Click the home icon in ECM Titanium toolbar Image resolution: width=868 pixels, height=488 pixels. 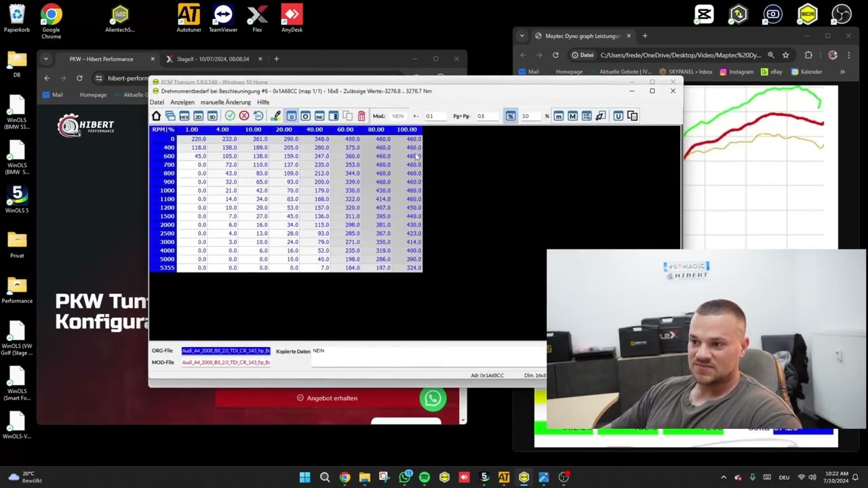[x=156, y=116]
